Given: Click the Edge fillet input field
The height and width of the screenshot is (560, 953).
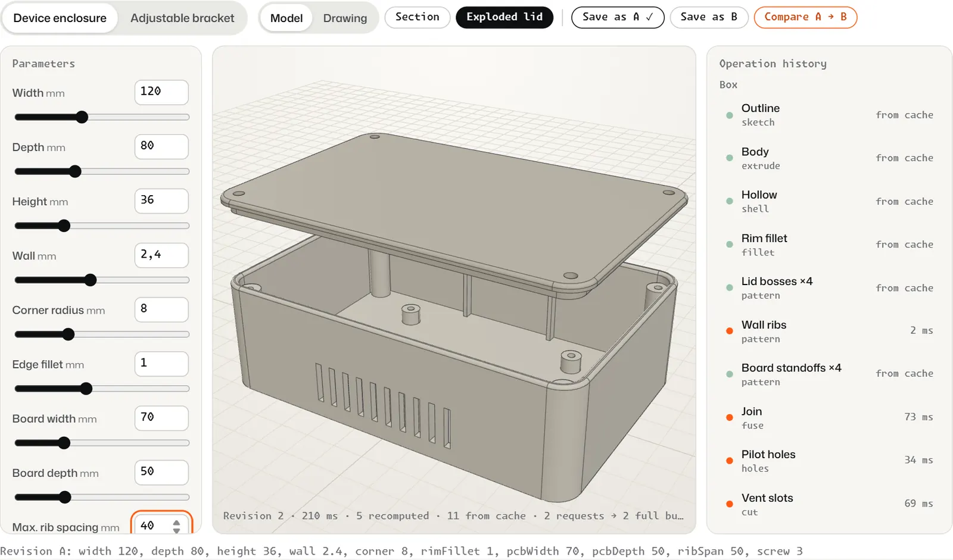Looking at the screenshot, I should coord(161,364).
